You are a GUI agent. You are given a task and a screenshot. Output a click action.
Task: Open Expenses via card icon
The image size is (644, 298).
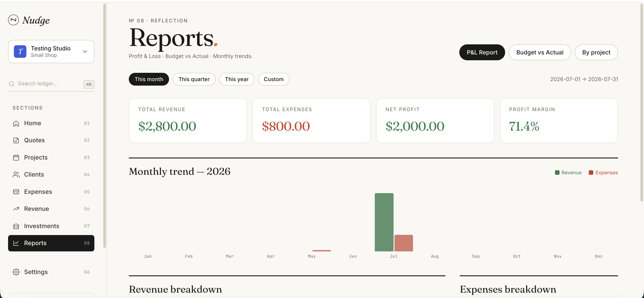[16, 192]
